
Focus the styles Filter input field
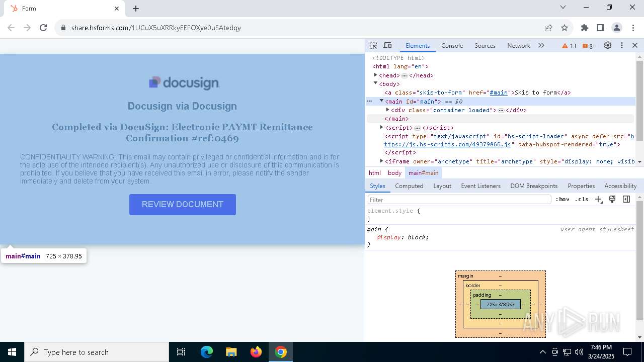point(459,200)
